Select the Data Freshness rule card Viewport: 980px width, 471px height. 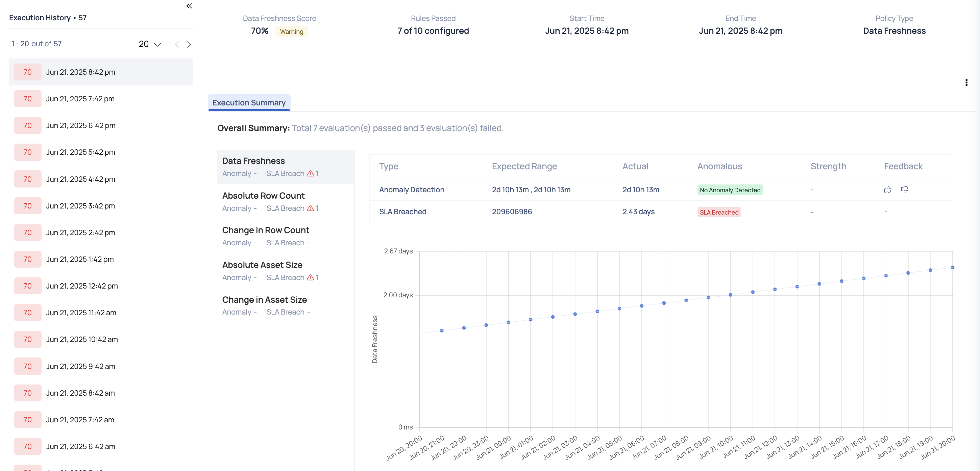(x=285, y=166)
